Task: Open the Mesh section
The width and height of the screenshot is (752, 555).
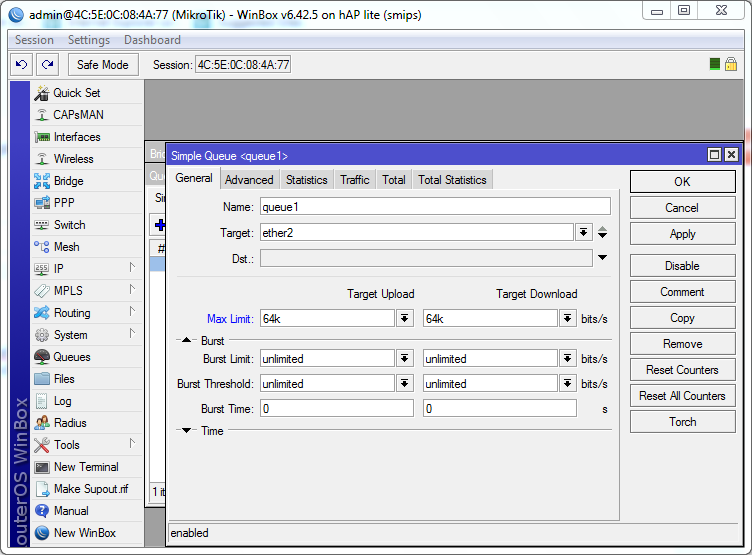Action: [x=88, y=247]
